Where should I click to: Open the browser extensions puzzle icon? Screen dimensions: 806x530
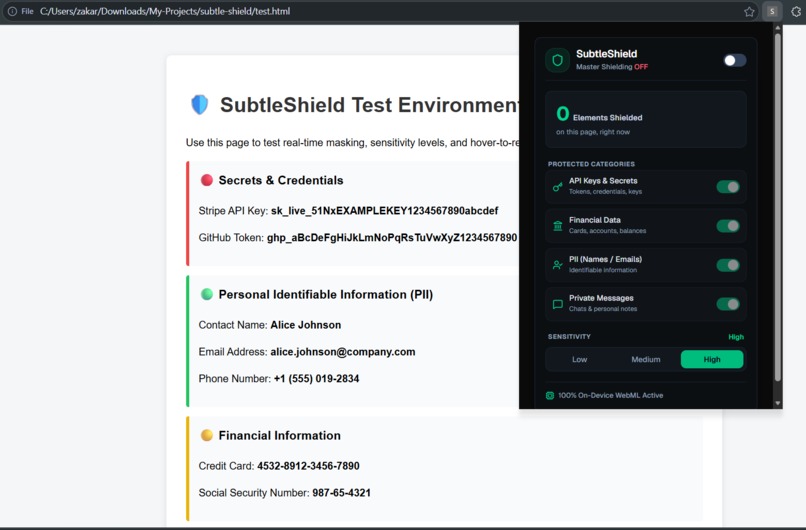pyautogui.click(x=796, y=11)
